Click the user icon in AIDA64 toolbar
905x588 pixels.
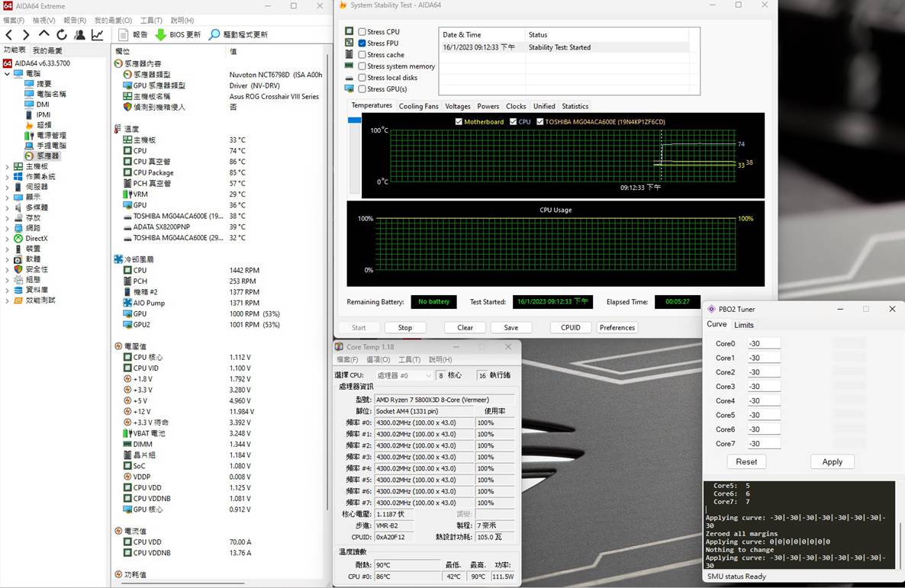(79, 35)
